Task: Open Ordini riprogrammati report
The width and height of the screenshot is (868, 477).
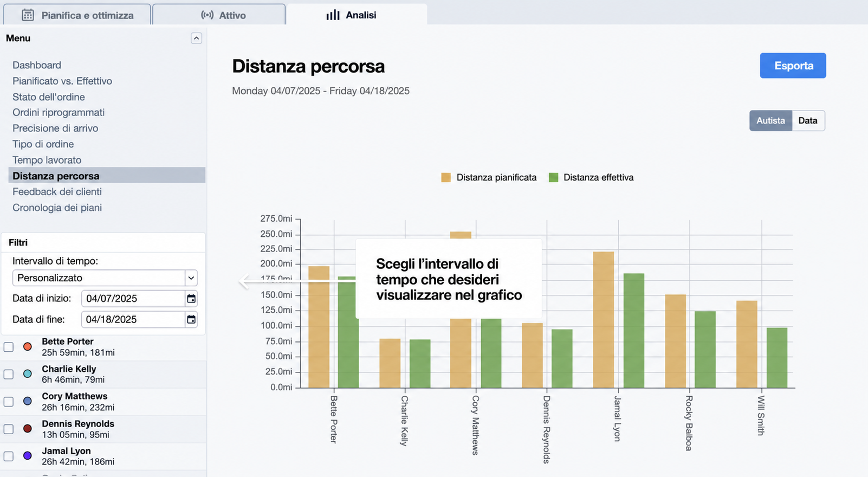Action: click(59, 112)
